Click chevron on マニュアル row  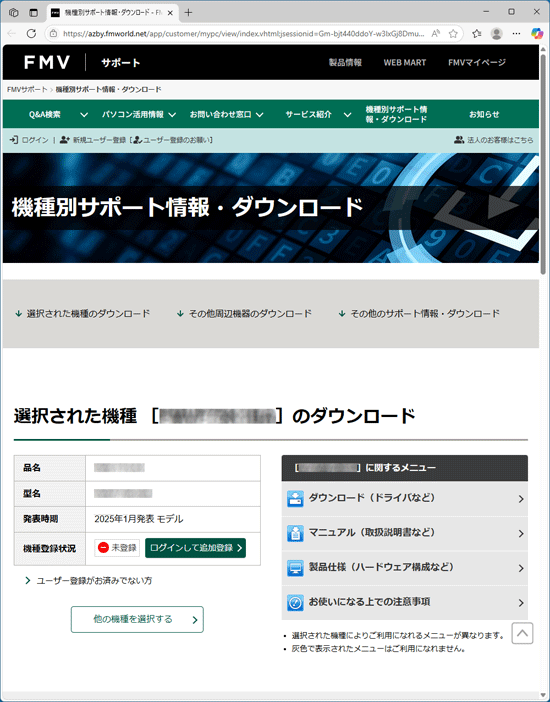pyautogui.click(x=520, y=533)
